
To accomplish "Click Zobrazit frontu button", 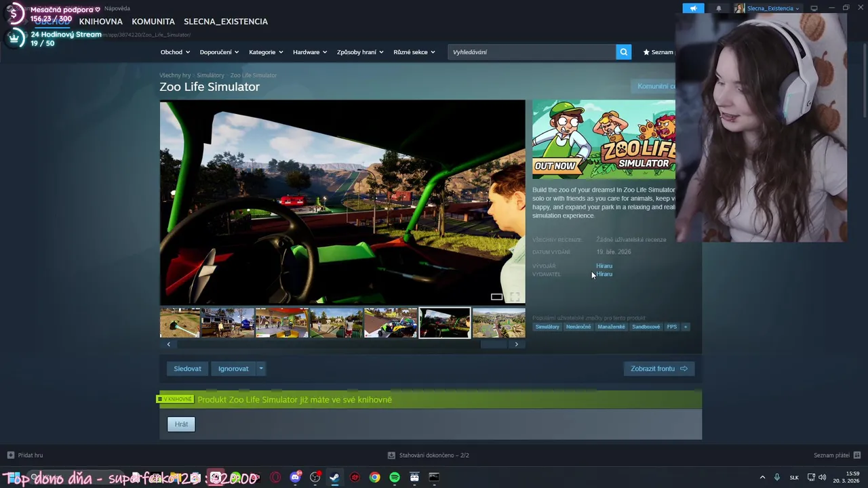I will point(659,369).
